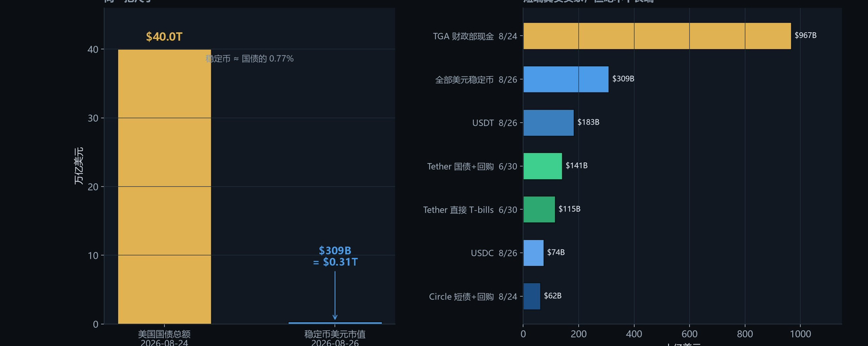
Task: Select the green Tether 国债+回购 bar
Action: coord(542,166)
